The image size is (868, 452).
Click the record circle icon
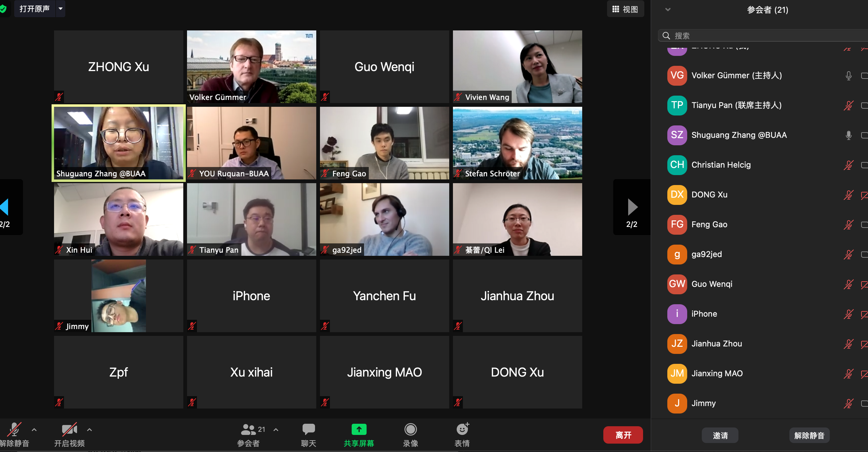point(410,429)
